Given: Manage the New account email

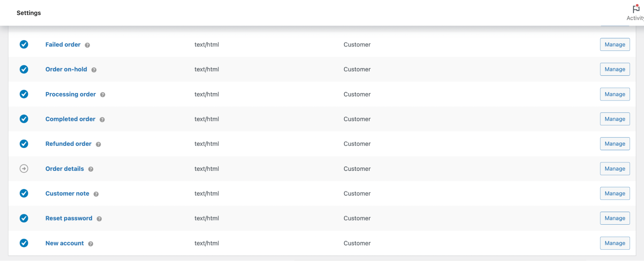Looking at the screenshot, I should [615, 243].
